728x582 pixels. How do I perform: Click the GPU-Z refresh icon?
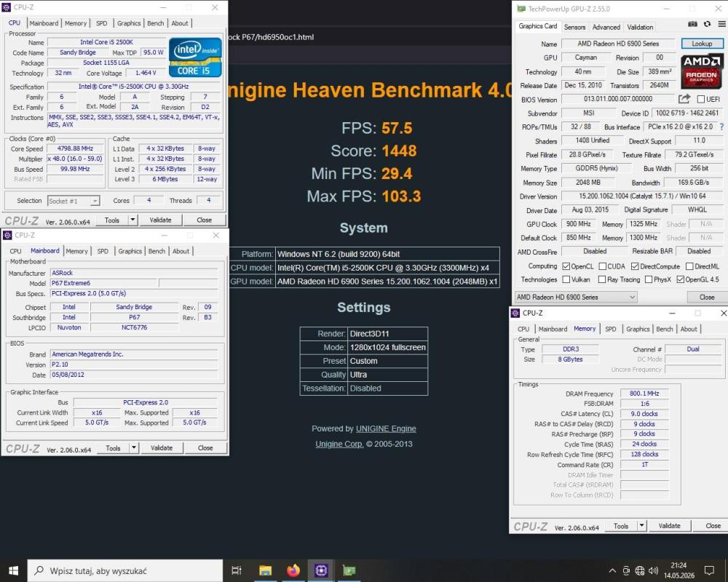707,24
